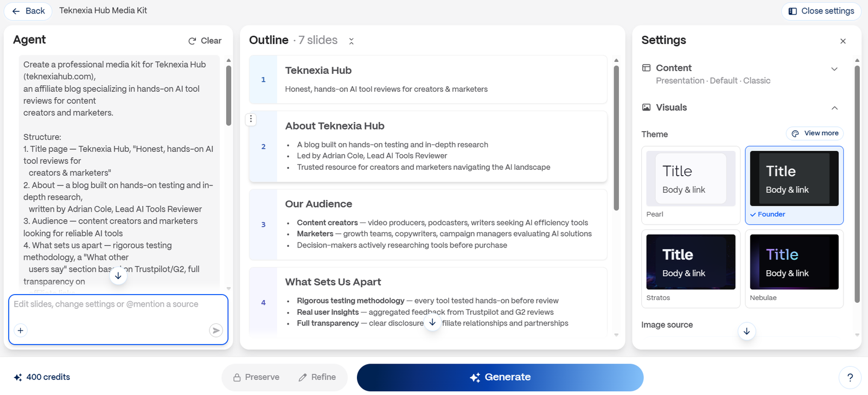Select the About Teknexia Hub slide heading
The image size is (868, 395).
click(335, 126)
